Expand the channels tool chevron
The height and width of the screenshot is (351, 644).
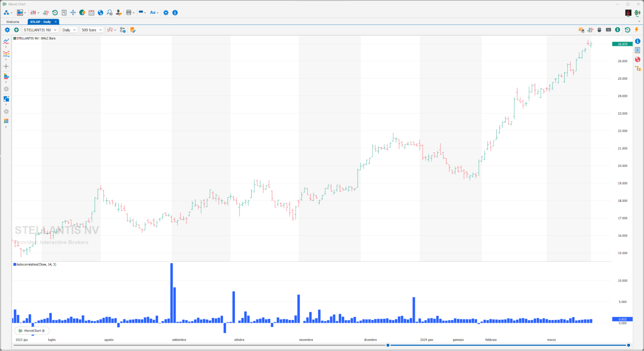[6, 59]
